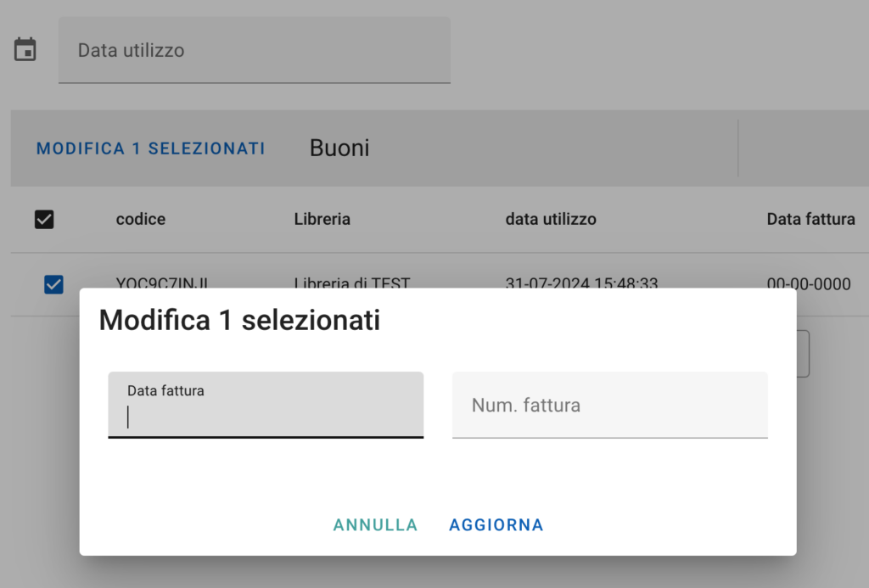The width and height of the screenshot is (869, 588).
Task: Sort by the Libreria column header
Action: 322,219
